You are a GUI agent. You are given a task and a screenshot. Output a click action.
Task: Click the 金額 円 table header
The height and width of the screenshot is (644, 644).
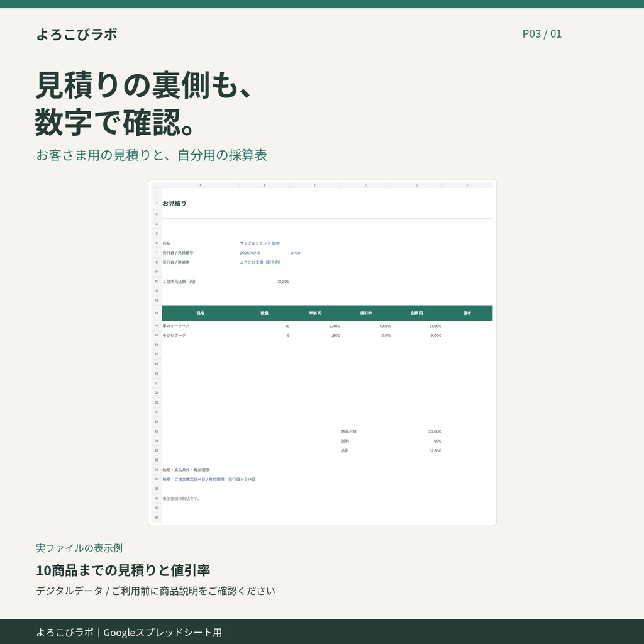416,313
